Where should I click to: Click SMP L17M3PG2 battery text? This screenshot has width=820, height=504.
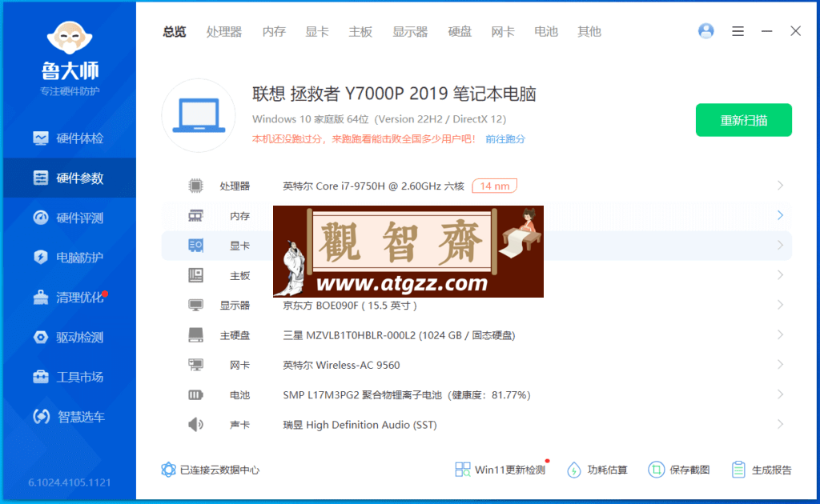(x=406, y=395)
